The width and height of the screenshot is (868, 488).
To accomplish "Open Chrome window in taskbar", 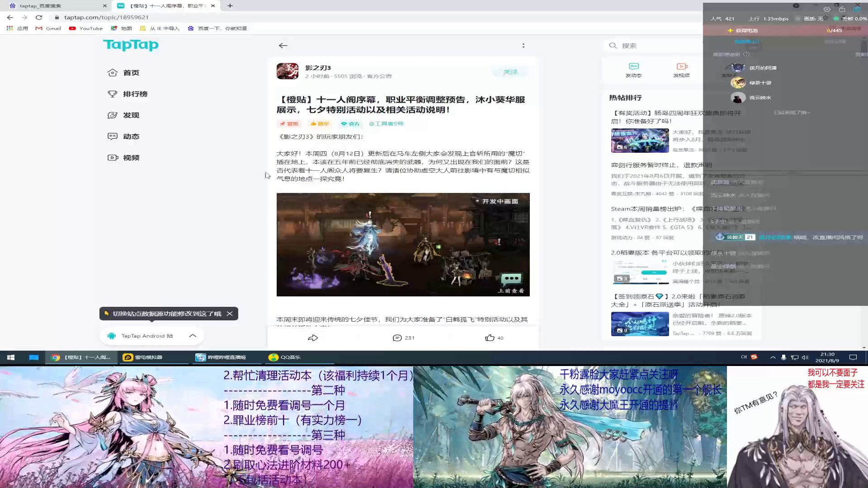I will coord(81,357).
